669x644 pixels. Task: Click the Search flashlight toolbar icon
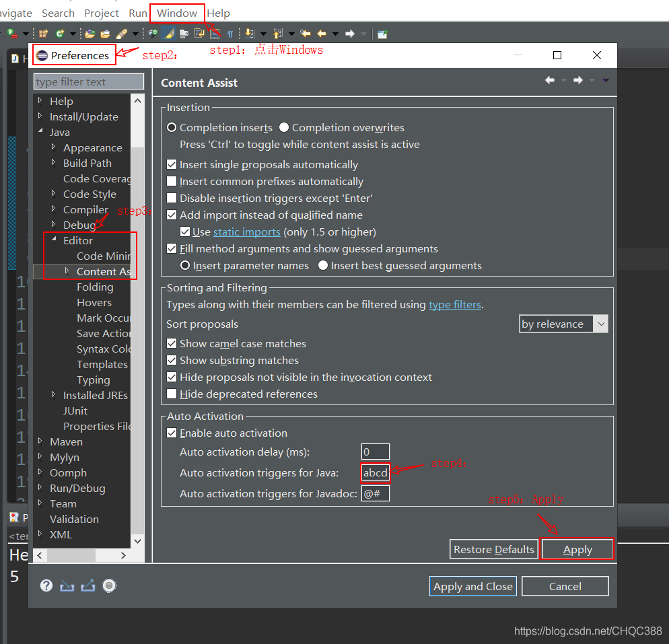(x=122, y=33)
